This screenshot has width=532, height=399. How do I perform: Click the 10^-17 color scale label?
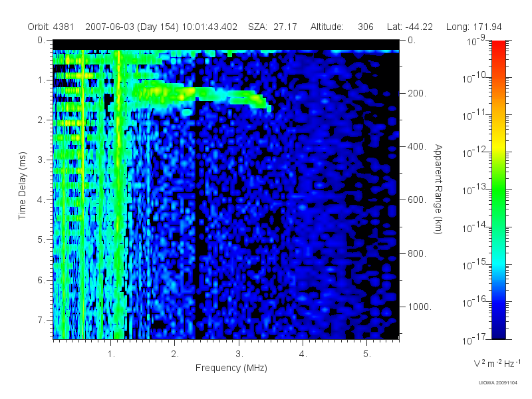(474, 339)
